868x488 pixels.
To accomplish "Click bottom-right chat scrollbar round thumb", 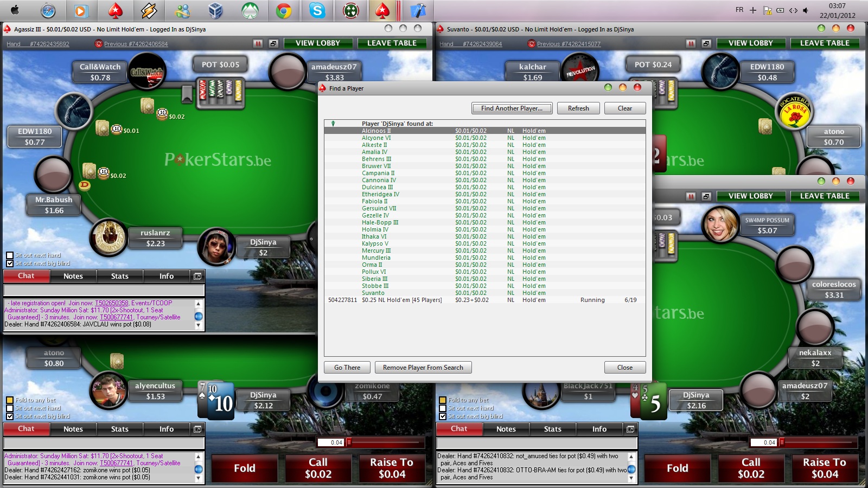I will point(631,470).
